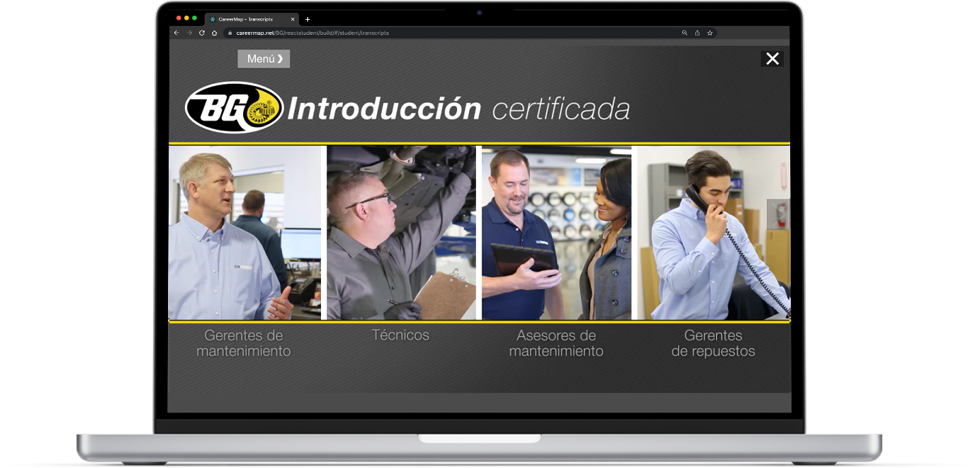Bookmark the page with the star icon
The height and width of the screenshot is (468, 980).
[x=710, y=33]
